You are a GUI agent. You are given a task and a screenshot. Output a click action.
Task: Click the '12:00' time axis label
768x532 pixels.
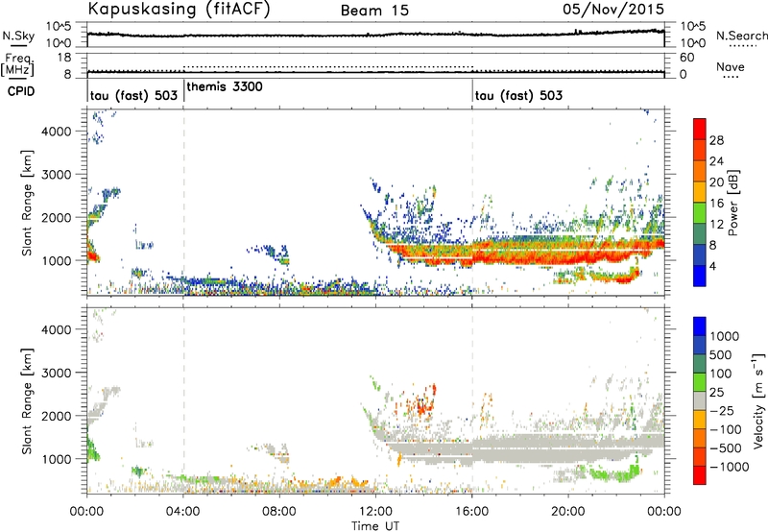[375, 512]
